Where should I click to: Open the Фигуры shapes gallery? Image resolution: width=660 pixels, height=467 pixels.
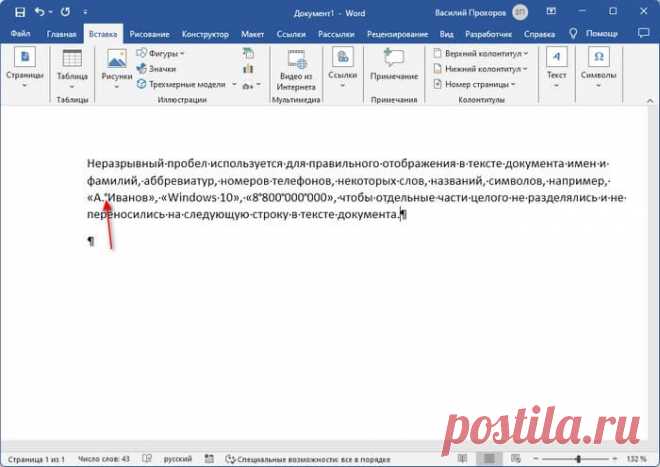click(161, 53)
